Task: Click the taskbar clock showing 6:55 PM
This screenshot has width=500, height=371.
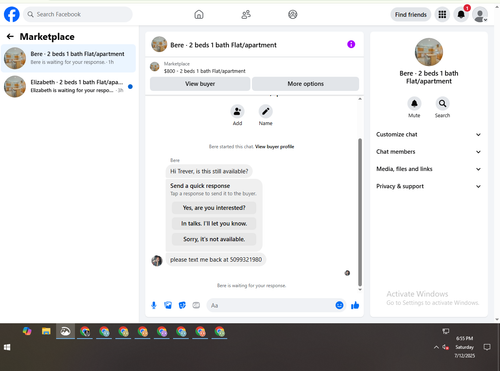Action: pos(465,347)
